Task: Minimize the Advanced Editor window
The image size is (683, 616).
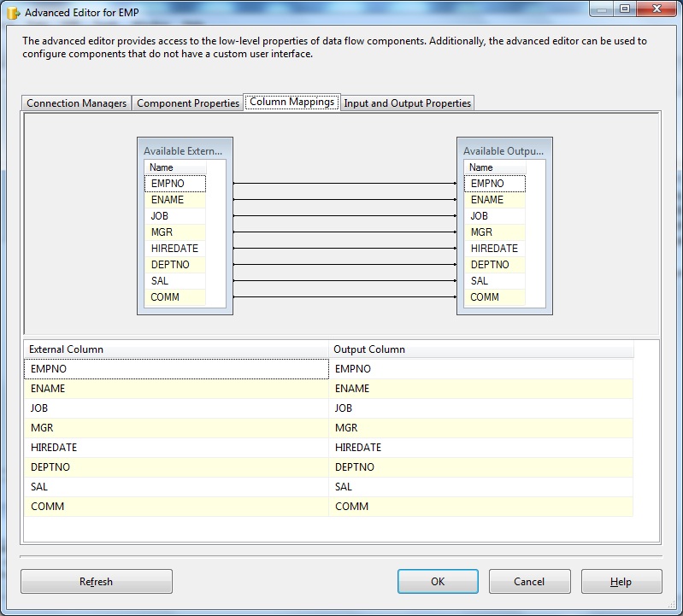Action: click(x=602, y=9)
